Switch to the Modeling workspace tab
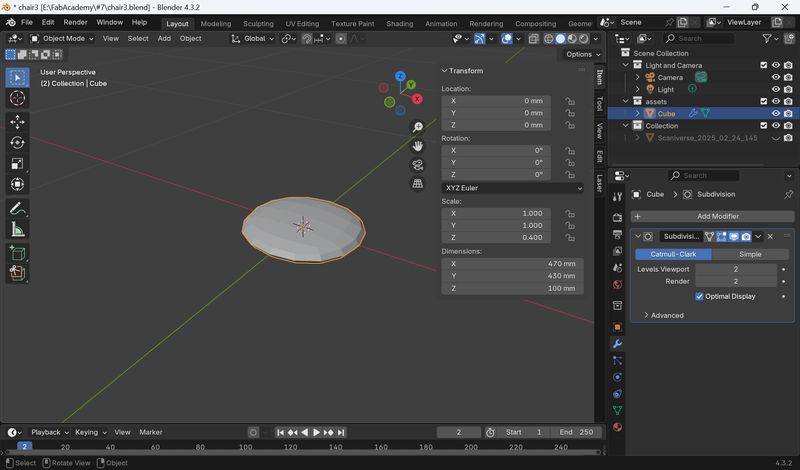This screenshot has height=470, width=800. click(x=215, y=23)
